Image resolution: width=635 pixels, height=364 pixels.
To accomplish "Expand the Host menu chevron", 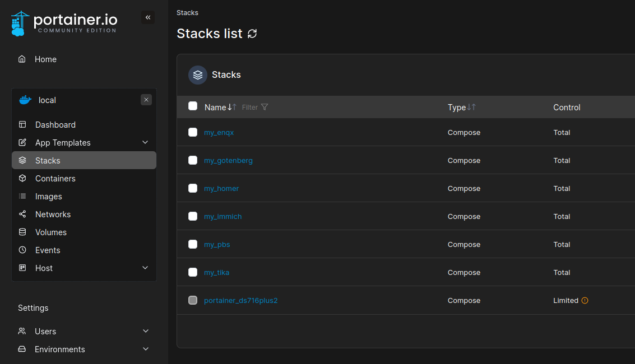I will (145, 268).
